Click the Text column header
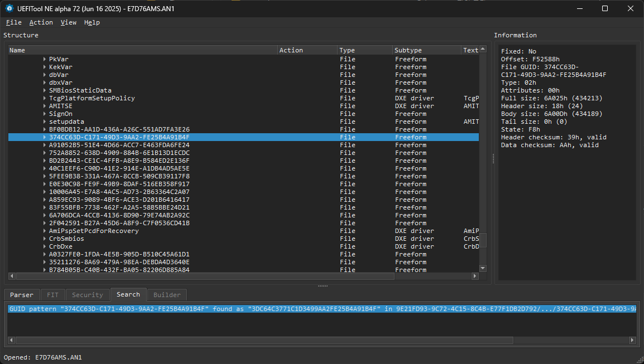This screenshot has width=644, height=364. coord(470,50)
